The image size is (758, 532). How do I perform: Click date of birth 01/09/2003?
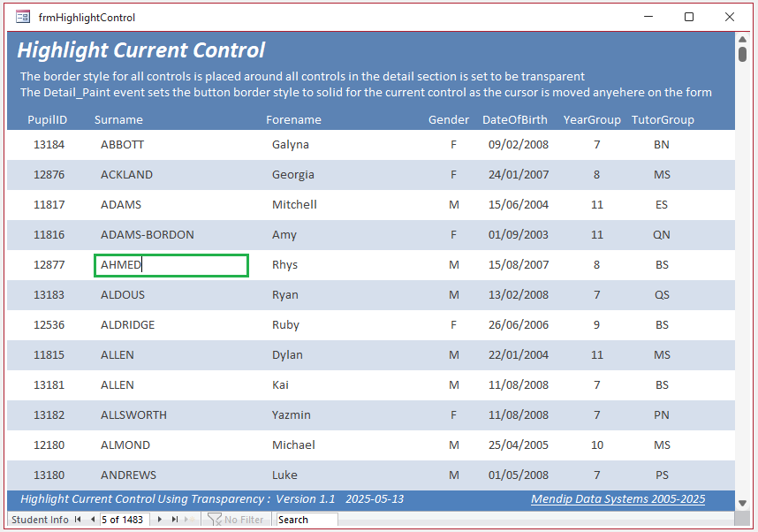pos(519,234)
